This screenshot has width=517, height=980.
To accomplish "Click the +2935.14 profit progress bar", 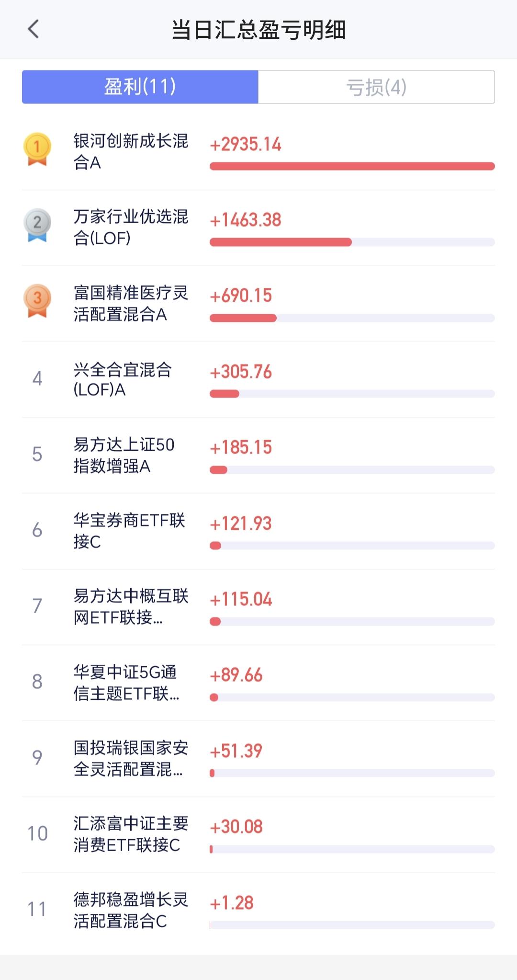I will [x=352, y=166].
